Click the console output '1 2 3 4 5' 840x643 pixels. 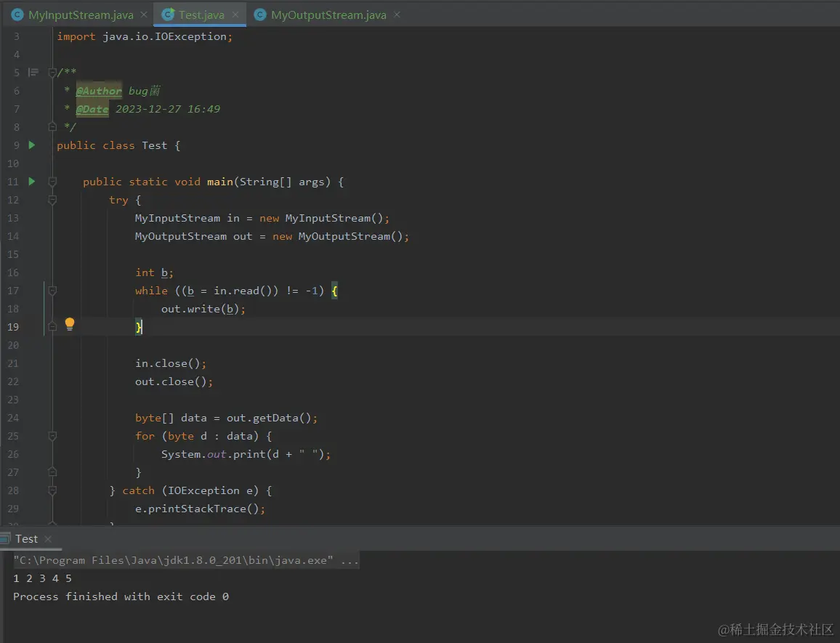click(42, 578)
